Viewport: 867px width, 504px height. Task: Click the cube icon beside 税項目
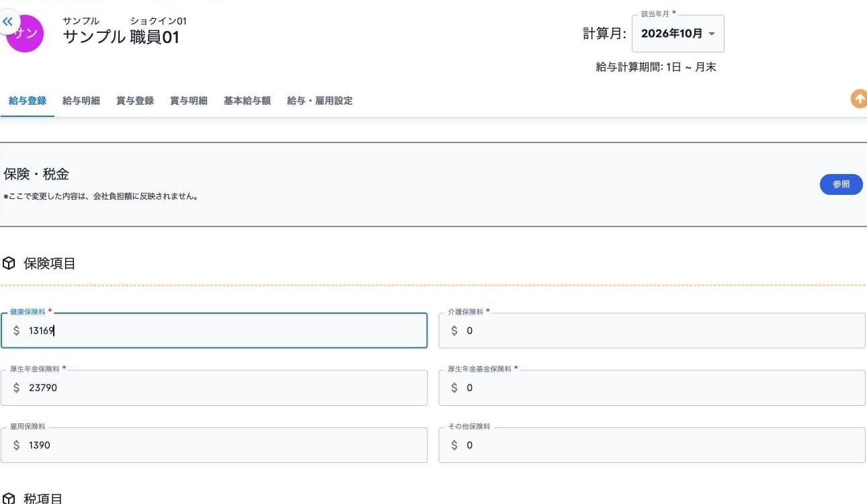click(9, 499)
